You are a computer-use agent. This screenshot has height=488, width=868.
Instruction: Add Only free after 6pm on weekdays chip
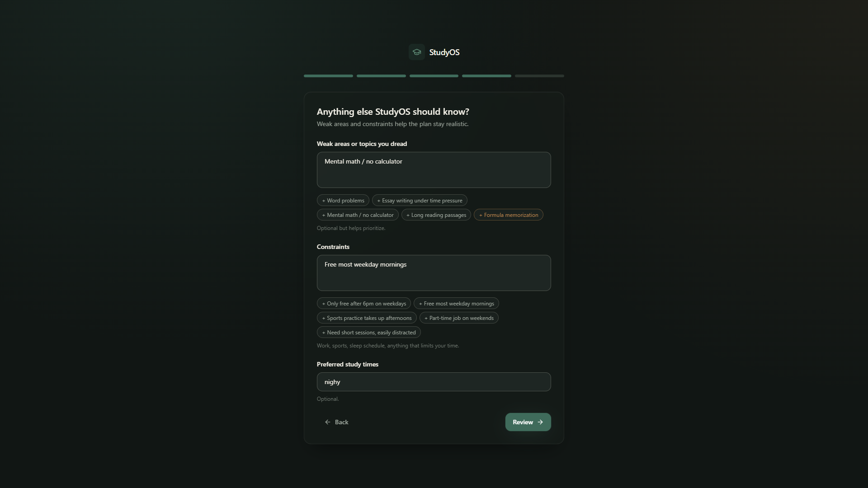click(364, 304)
